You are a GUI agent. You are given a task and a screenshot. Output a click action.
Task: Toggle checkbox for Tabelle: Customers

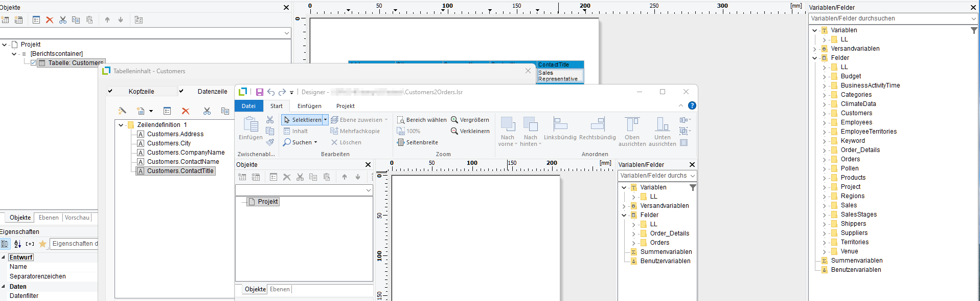34,63
